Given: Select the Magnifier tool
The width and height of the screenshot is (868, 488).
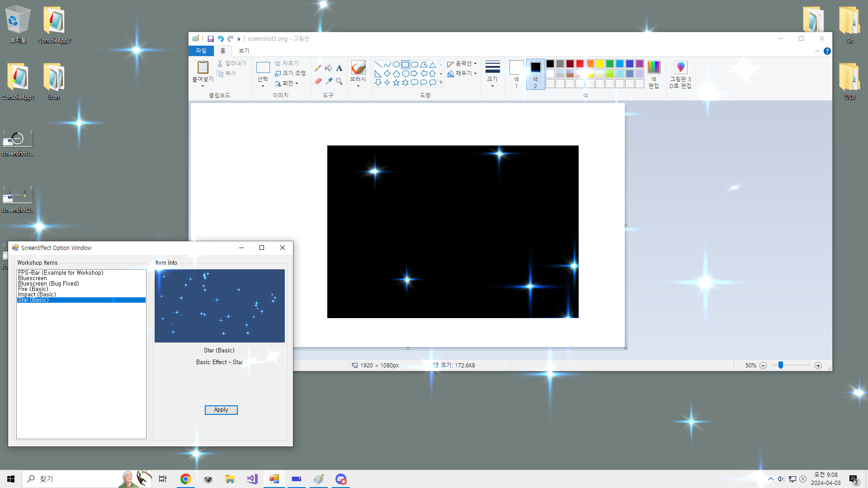Looking at the screenshot, I should coord(339,82).
